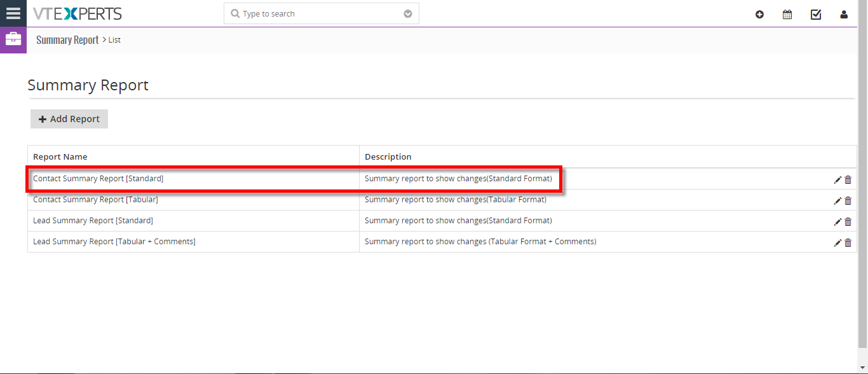
Task: Open the Summary Report breadcrumb link
Action: [67, 39]
